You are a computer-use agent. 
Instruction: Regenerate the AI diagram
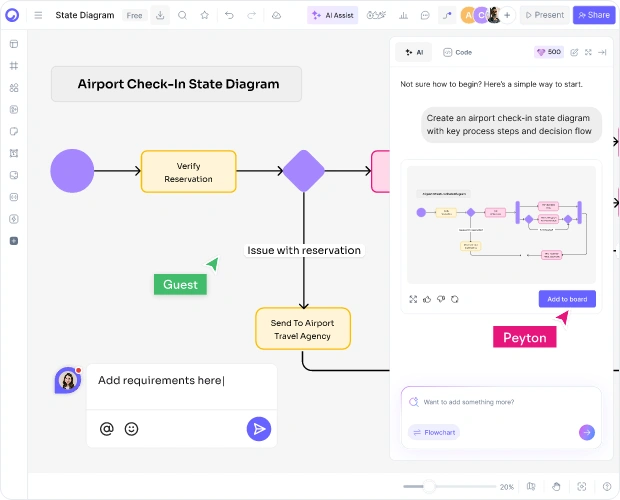455,299
